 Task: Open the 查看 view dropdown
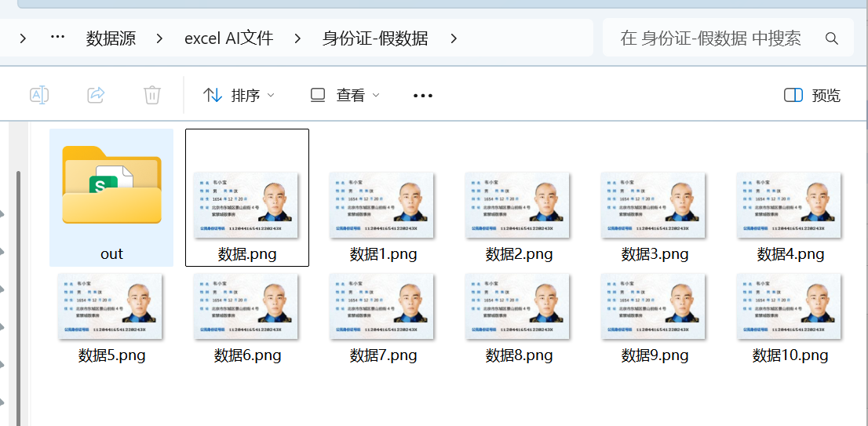click(x=345, y=95)
